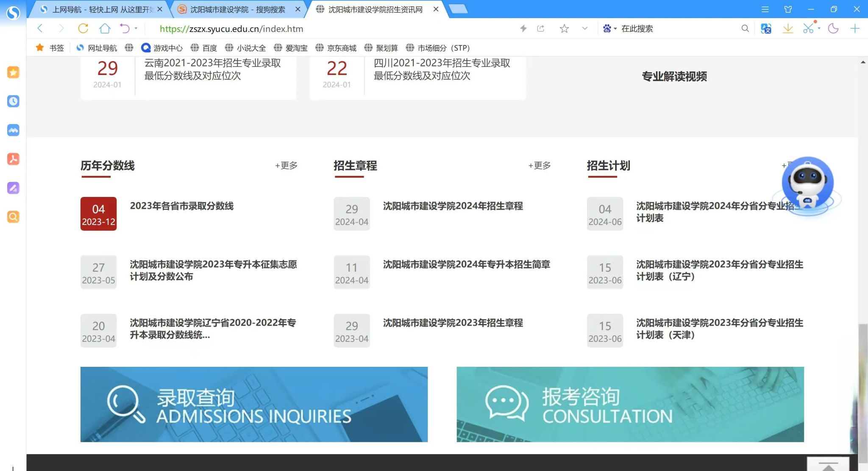Open the downloads icon in toolbar
The width and height of the screenshot is (868, 471).
point(787,28)
